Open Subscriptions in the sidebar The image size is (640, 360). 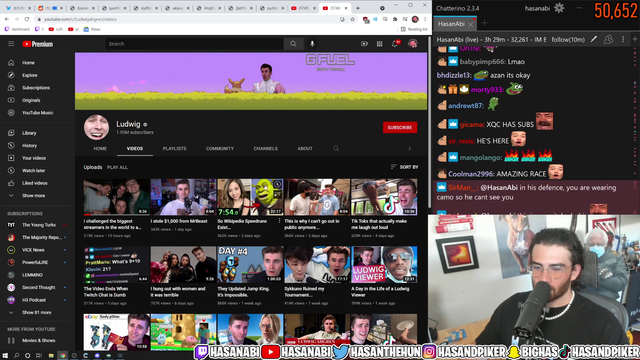click(36, 88)
